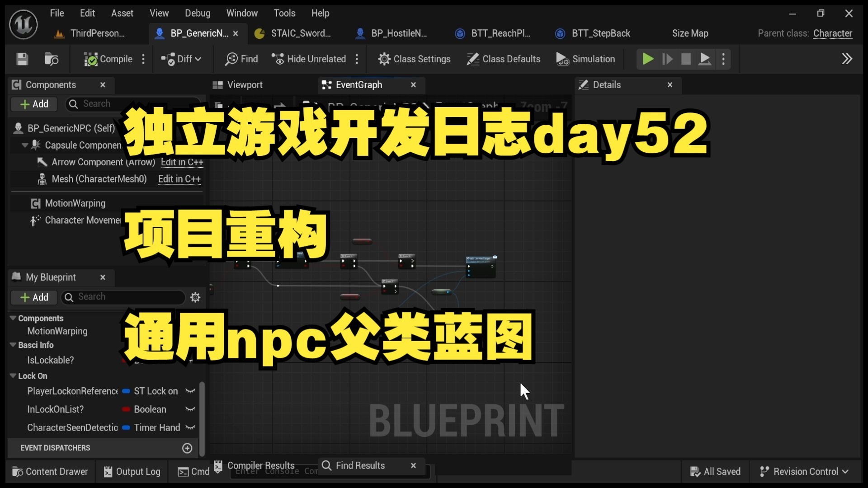Toggle PlayerLockonReference visibility eye
This screenshot has height=488, width=868.
click(x=190, y=391)
